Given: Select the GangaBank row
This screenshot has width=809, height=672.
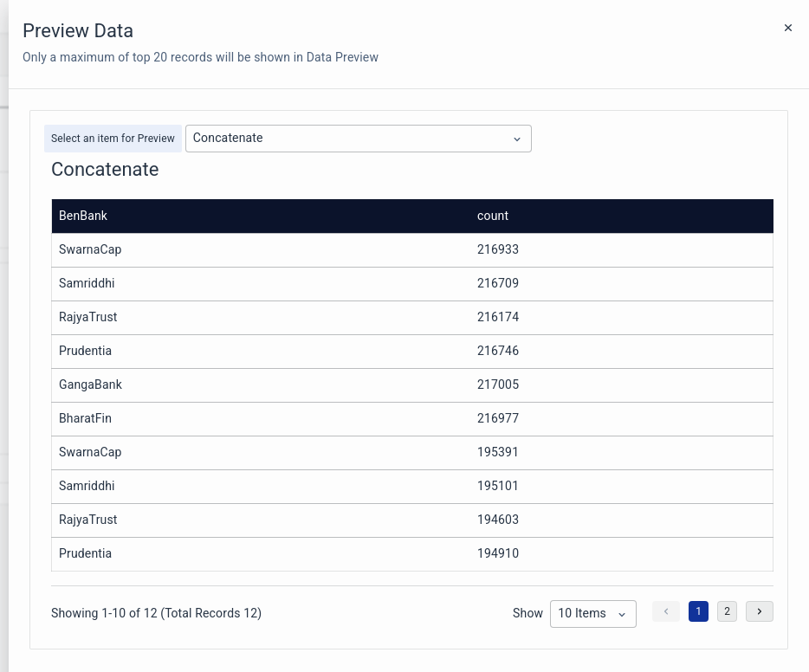Looking at the screenshot, I should point(90,384).
